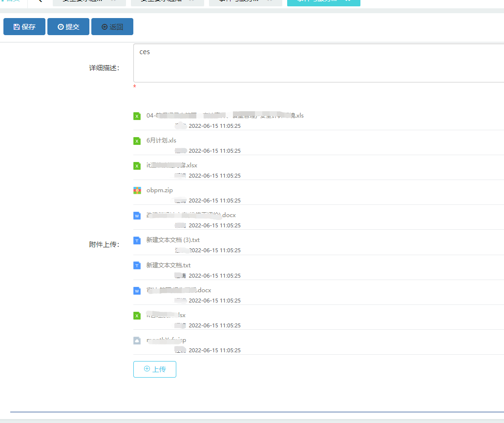The width and height of the screenshot is (504, 423).
Task: Open the 新建文本文档 (3).txt attachment
Action: [173, 240]
